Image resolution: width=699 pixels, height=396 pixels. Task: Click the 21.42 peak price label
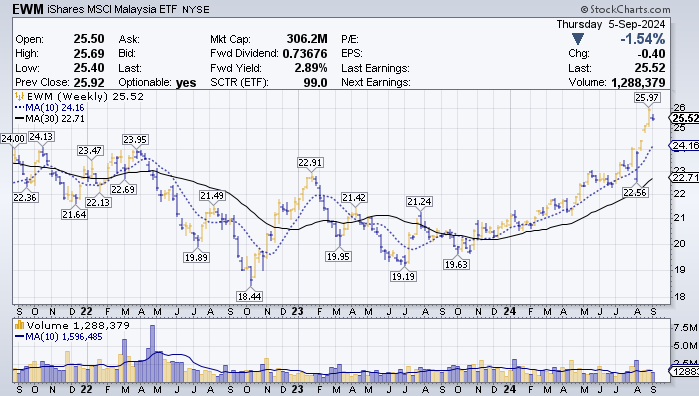(x=354, y=198)
